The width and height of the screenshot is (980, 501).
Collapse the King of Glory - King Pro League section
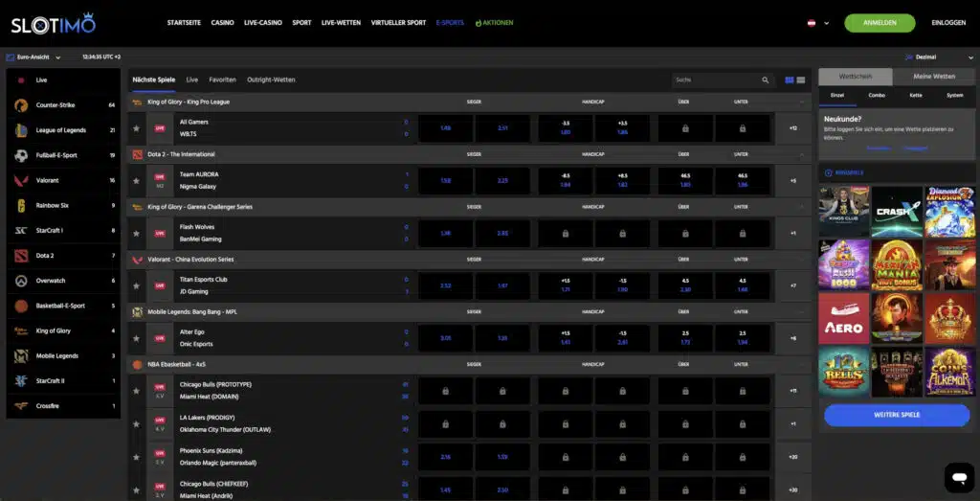click(x=802, y=102)
